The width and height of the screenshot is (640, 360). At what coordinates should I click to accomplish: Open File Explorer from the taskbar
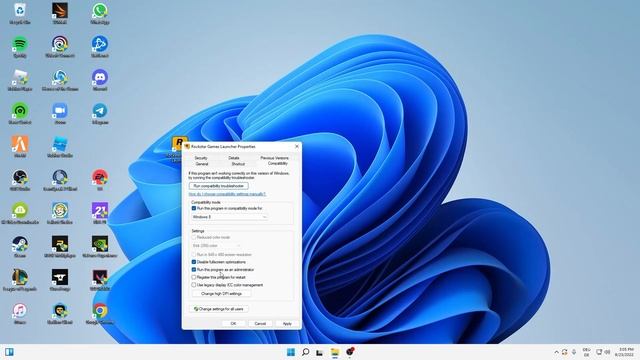coord(335,352)
